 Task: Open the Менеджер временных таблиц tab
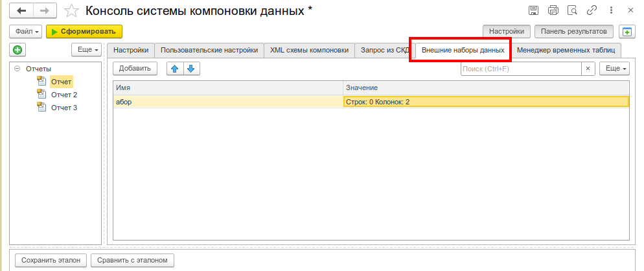(x=566, y=50)
